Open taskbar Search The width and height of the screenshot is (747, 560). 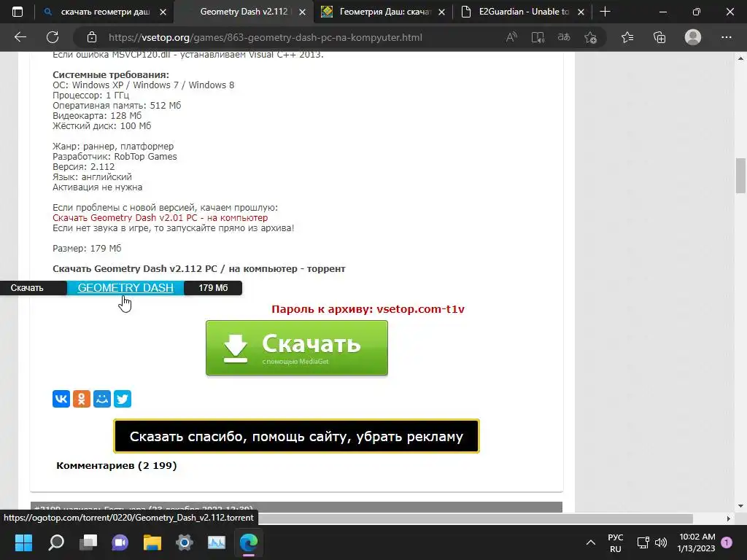tap(56, 542)
